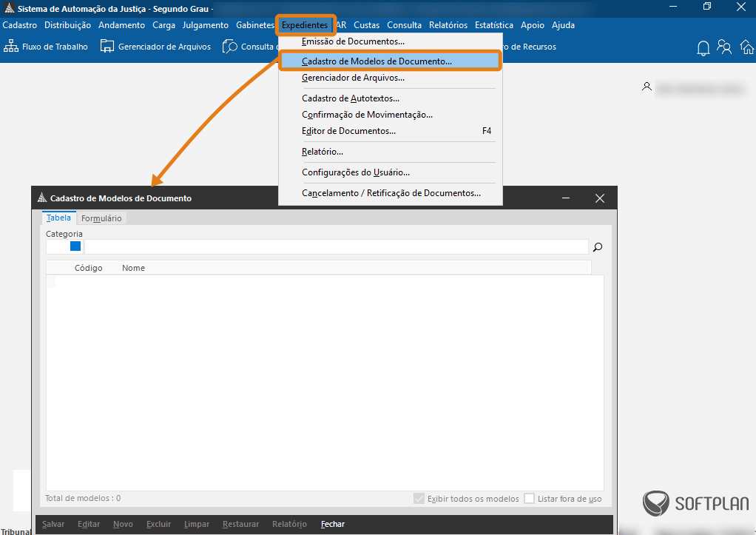Viewport: 756px width, 535px height.
Task: Toggle Exibir todos os modelos checkbox
Action: point(419,498)
